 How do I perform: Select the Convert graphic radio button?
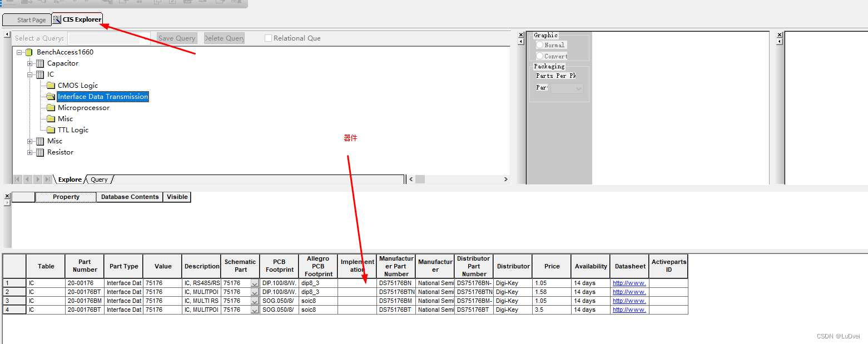(539, 56)
